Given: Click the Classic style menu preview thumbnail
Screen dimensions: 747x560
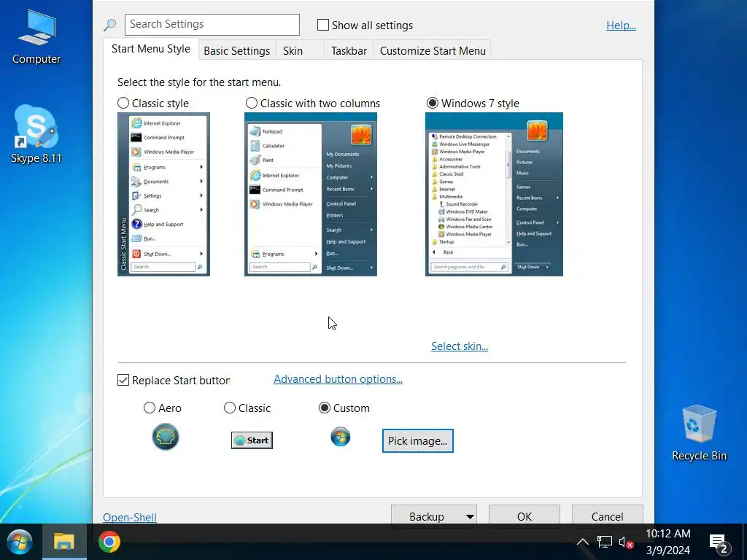Looking at the screenshot, I should click(x=163, y=194).
